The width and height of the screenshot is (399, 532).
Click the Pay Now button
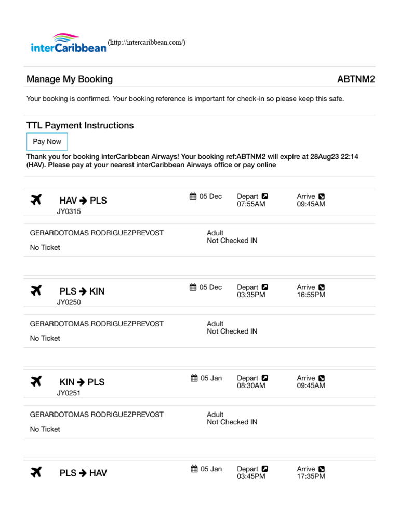point(47,142)
